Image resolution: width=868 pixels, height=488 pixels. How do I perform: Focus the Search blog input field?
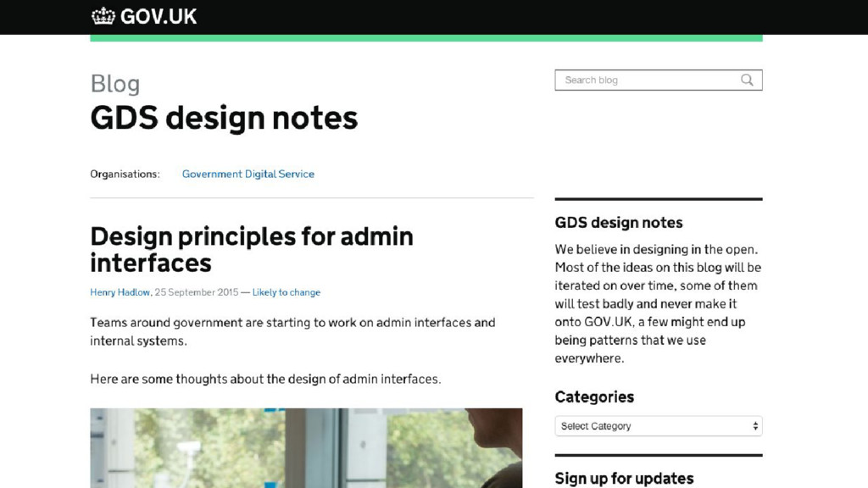[658, 80]
